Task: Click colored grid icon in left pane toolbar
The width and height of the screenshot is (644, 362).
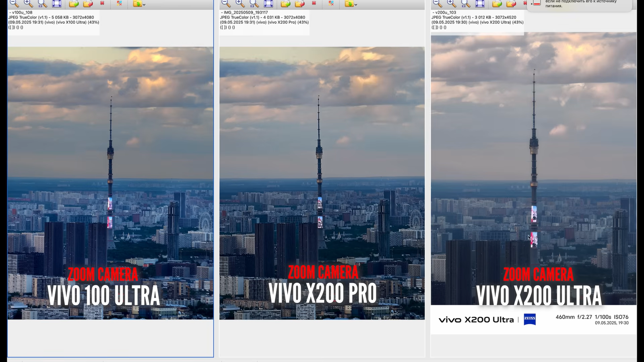Action: point(120,3)
